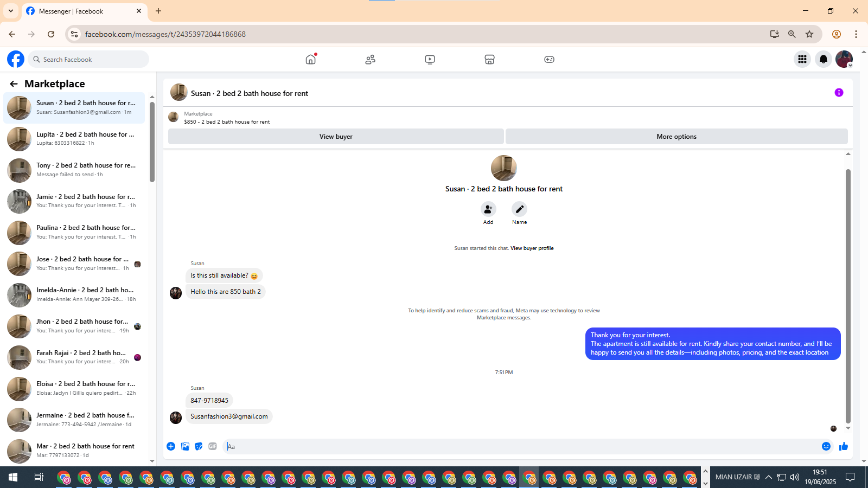Click the Marketplace listing thumbnail under header
This screenshot has height=488, width=868.
[x=174, y=117]
